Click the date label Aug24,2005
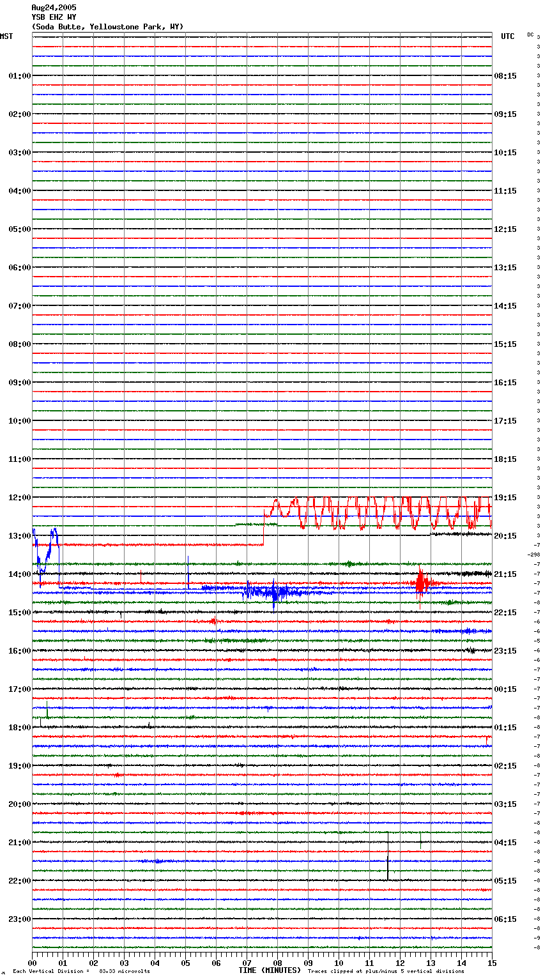 tap(54, 8)
